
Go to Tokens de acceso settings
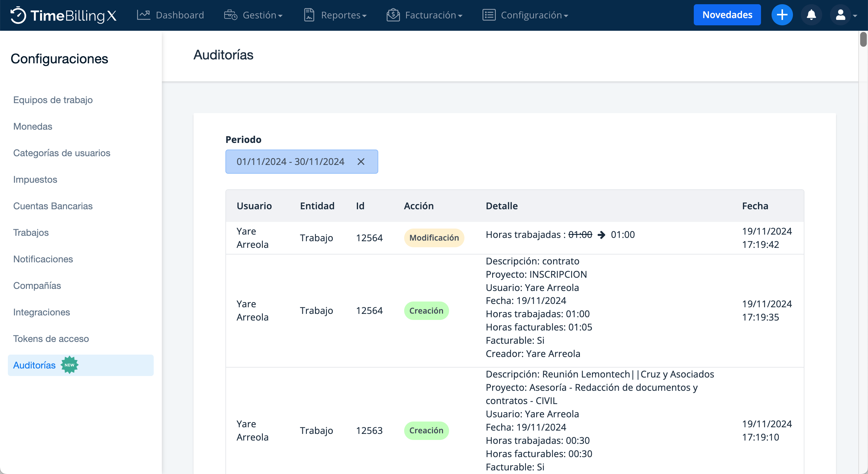click(x=51, y=339)
